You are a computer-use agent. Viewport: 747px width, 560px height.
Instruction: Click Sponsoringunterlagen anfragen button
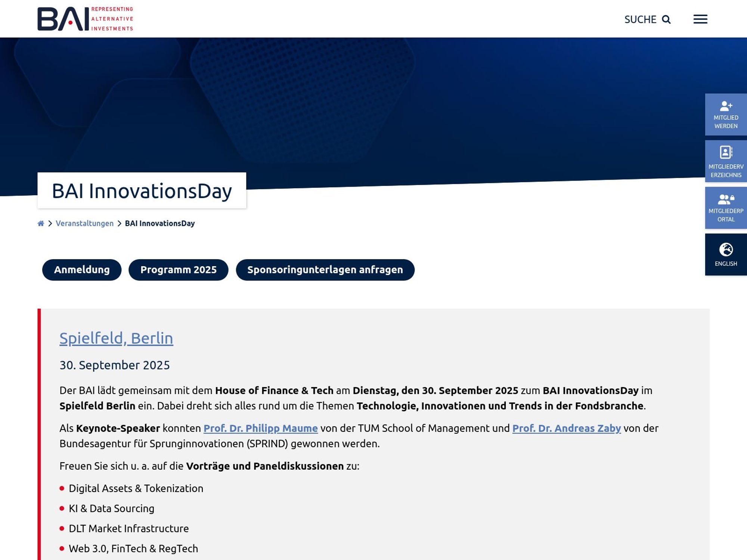pyautogui.click(x=325, y=270)
